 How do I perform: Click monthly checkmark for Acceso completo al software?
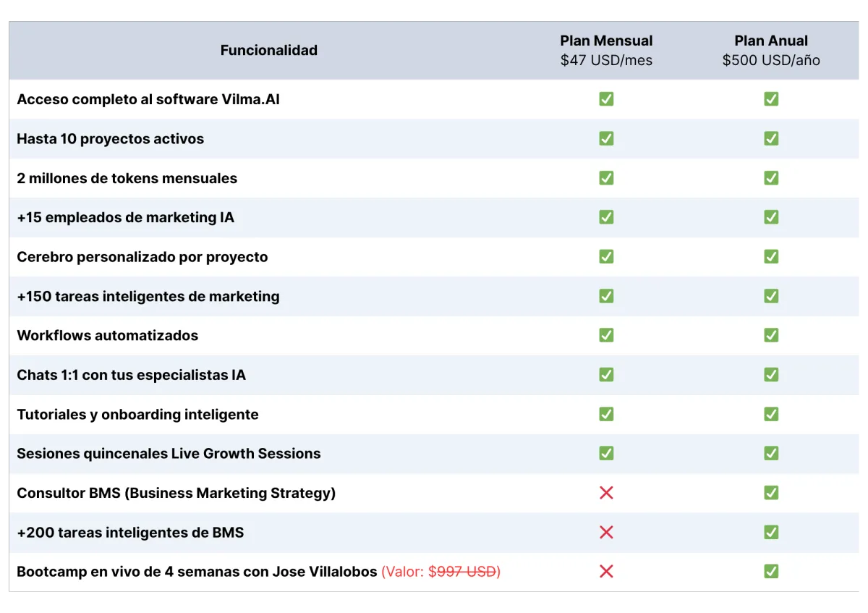[606, 98]
